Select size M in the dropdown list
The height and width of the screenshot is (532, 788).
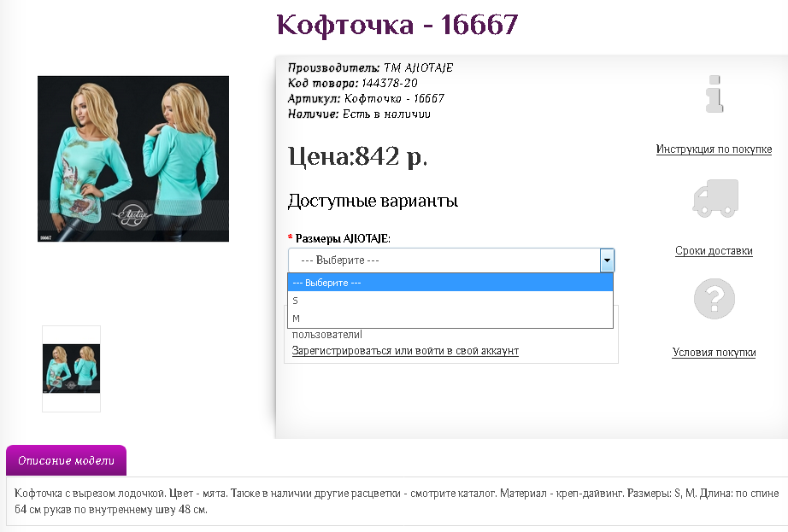pos(450,319)
